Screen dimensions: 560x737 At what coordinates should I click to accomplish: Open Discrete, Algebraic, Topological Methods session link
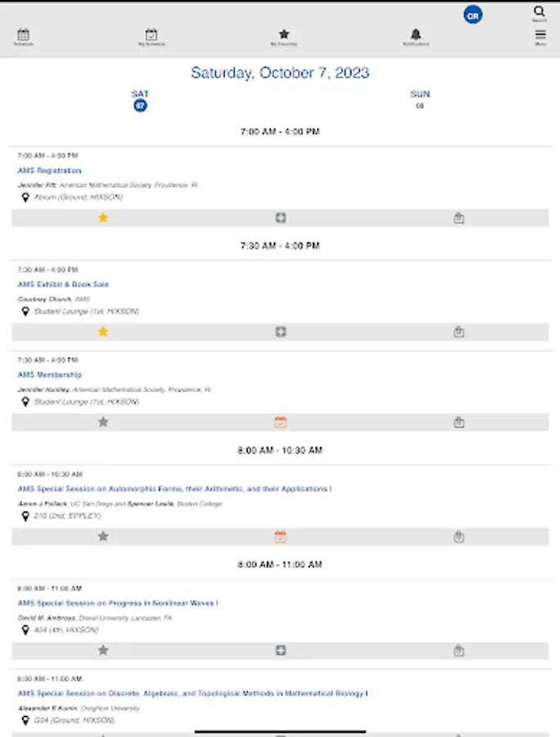coord(192,693)
